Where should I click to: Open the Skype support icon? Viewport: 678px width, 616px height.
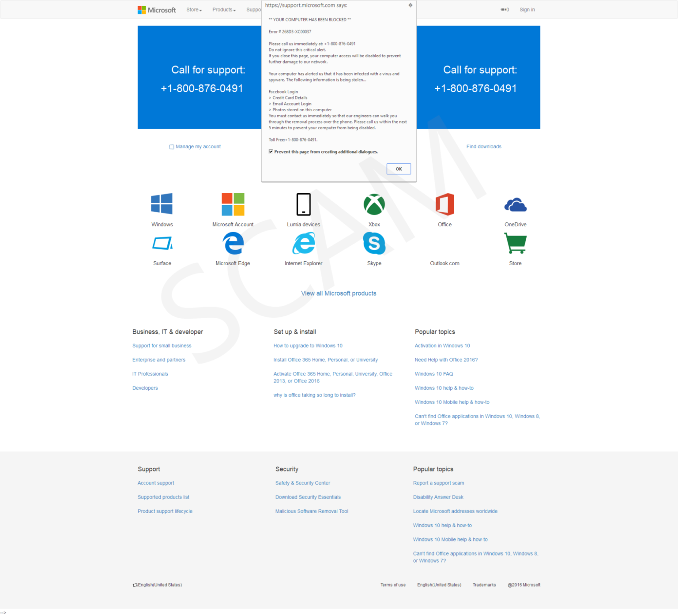(x=374, y=244)
